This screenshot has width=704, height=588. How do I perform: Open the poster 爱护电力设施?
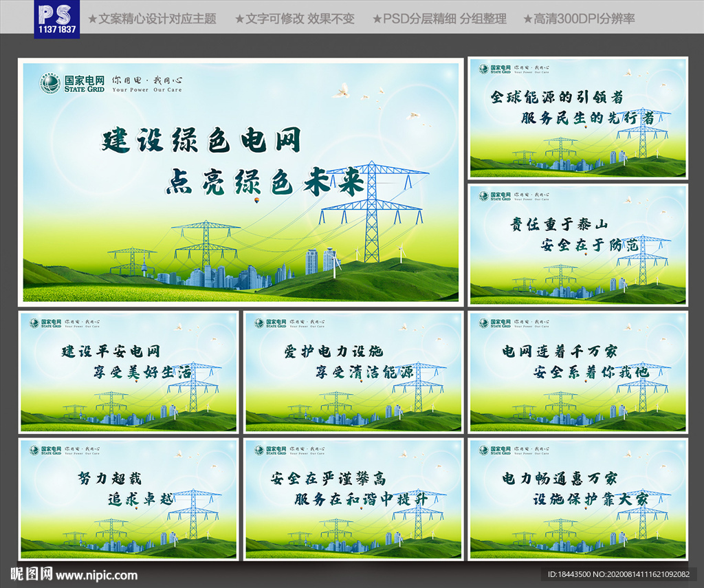[x=353, y=372]
